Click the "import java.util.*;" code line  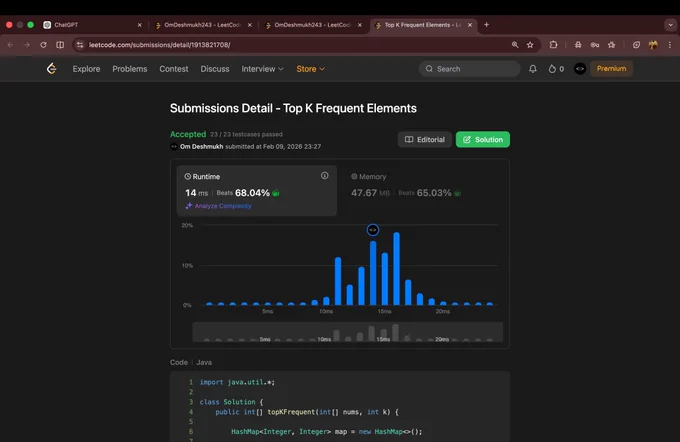(x=237, y=382)
